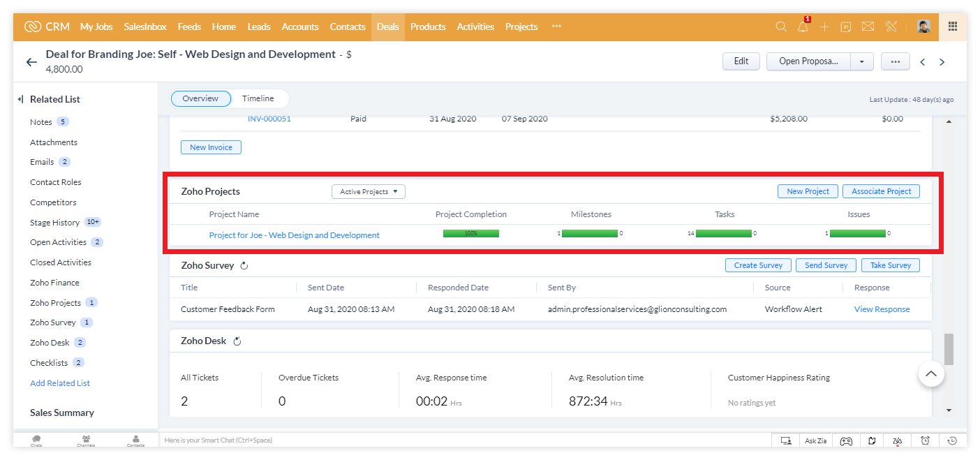Open My Jobs in navbar
Screen dimensions: 980x460
click(x=96, y=27)
